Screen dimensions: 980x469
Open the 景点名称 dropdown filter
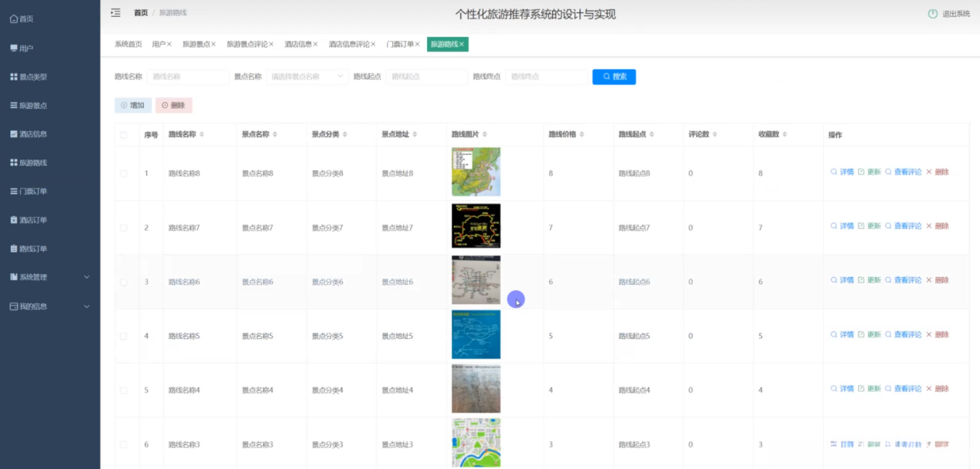click(307, 77)
